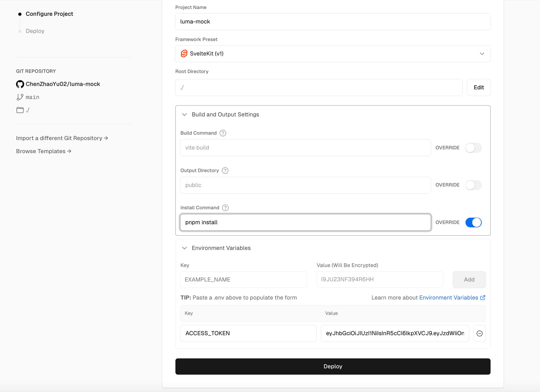This screenshot has width=540, height=392.
Task: Click the folder icon in Git Repository section
Action: (20, 110)
